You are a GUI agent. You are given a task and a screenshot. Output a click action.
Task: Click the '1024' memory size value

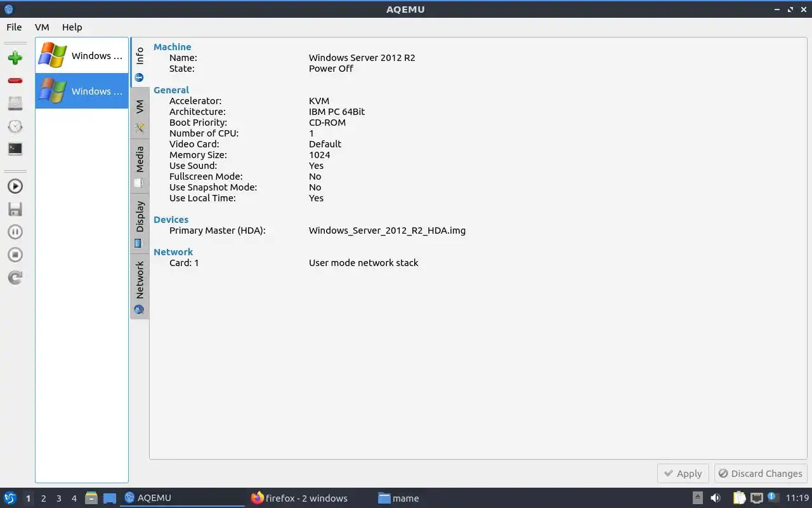point(320,155)
